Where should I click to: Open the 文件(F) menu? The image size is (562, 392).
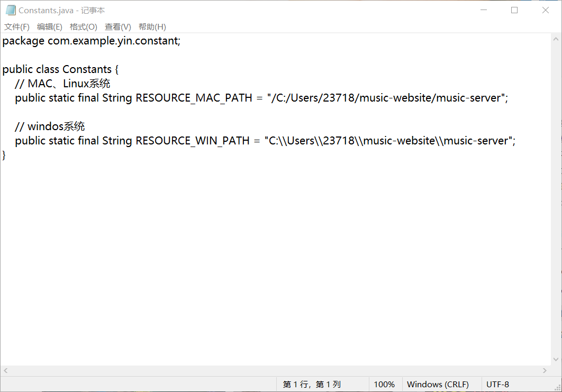pyautogui.click(x=17, y=27)
